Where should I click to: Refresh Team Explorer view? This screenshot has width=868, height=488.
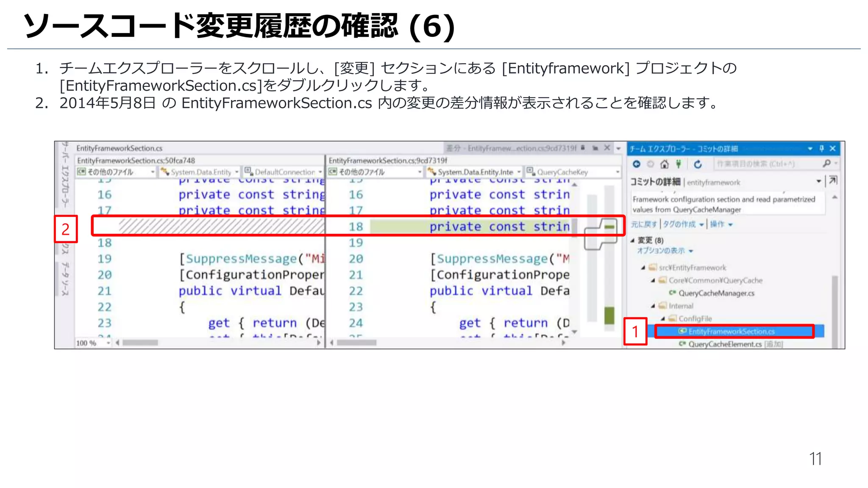pyautogui.click(x=698, y=164)
